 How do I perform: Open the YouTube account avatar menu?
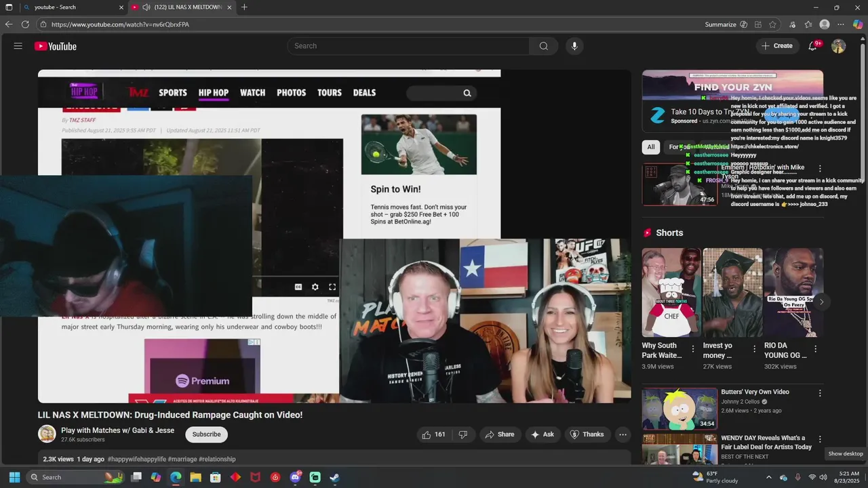(x=839, y=46)
